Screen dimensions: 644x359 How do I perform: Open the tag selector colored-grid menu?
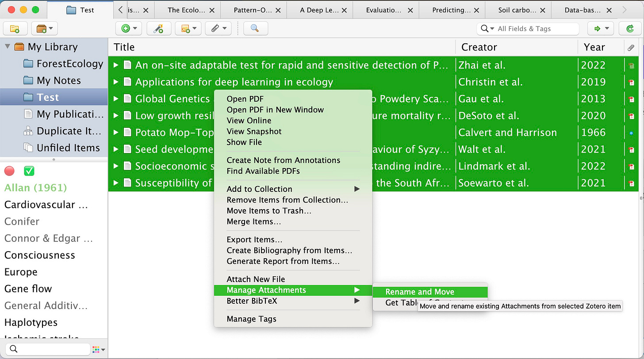pyautogui.click(x=99, y=349)
